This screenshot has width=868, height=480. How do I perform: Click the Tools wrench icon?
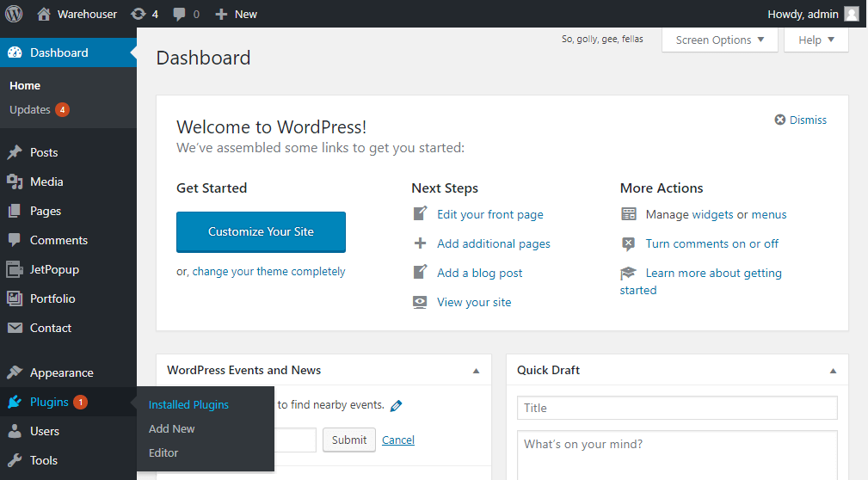pyautogui.click(x=15, y=460)
